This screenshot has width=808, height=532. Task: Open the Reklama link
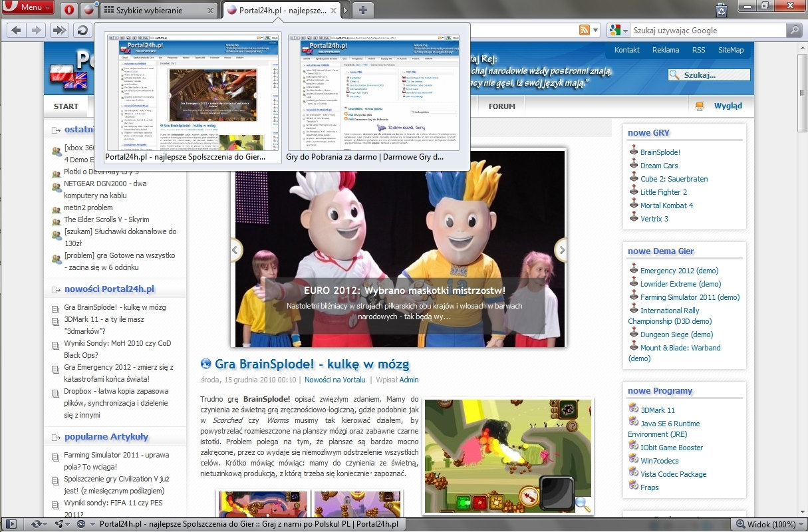coord(666,50)
